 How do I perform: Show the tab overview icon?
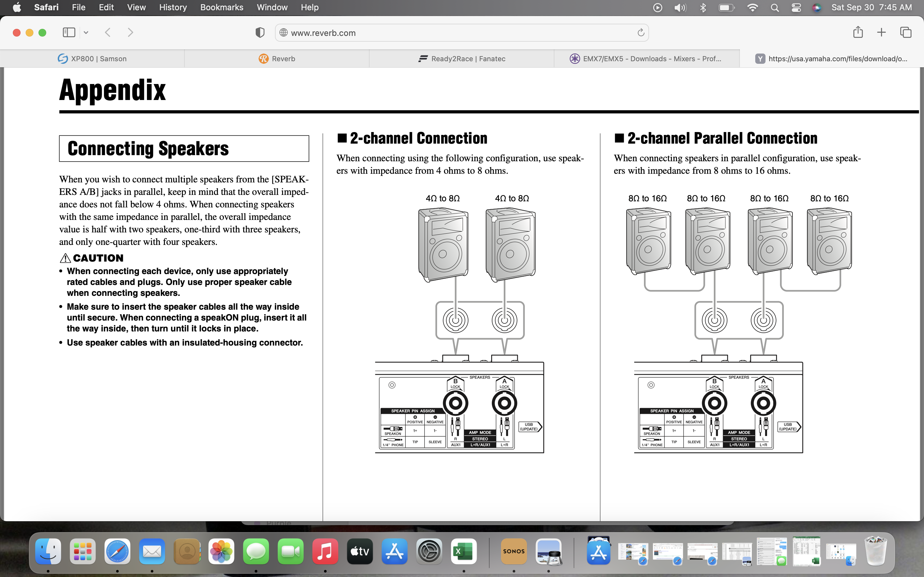coord(905,32)
